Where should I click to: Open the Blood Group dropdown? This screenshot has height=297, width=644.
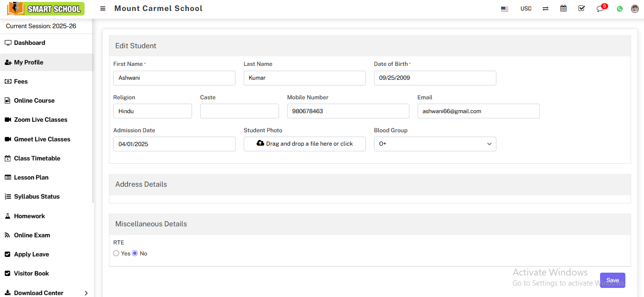coord(435,144)
